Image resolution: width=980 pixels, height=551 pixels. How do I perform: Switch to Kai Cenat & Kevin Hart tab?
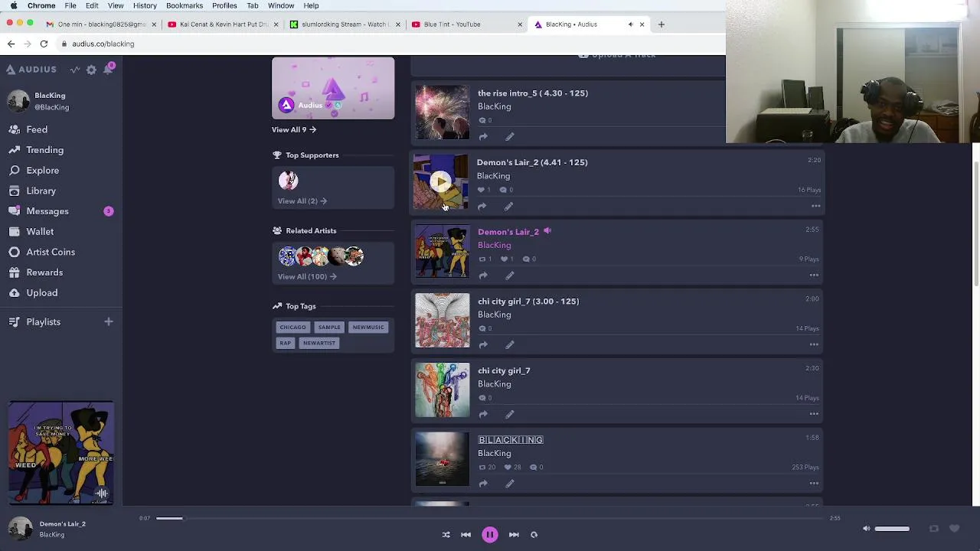(x=222, y=24)
